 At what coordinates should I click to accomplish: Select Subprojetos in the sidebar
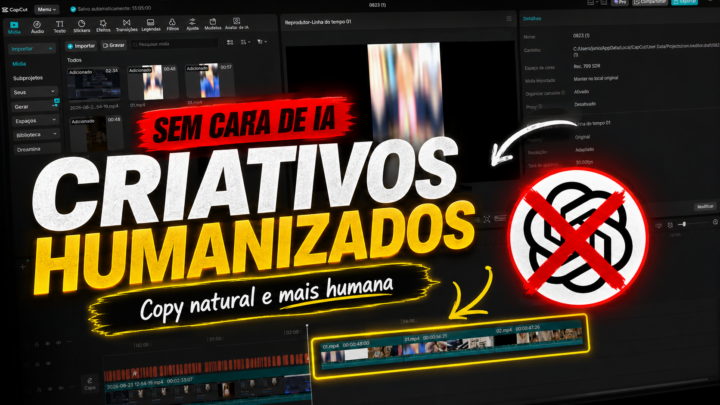28,78
